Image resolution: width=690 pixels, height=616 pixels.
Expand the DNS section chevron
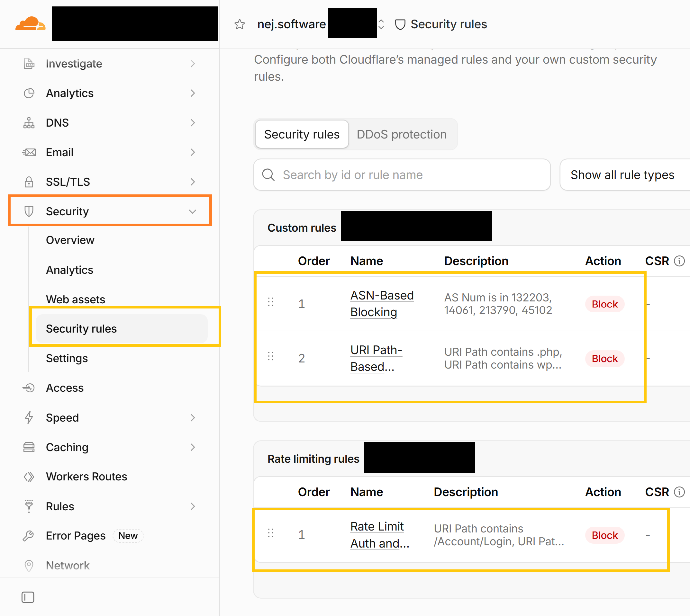click(193, 122)
